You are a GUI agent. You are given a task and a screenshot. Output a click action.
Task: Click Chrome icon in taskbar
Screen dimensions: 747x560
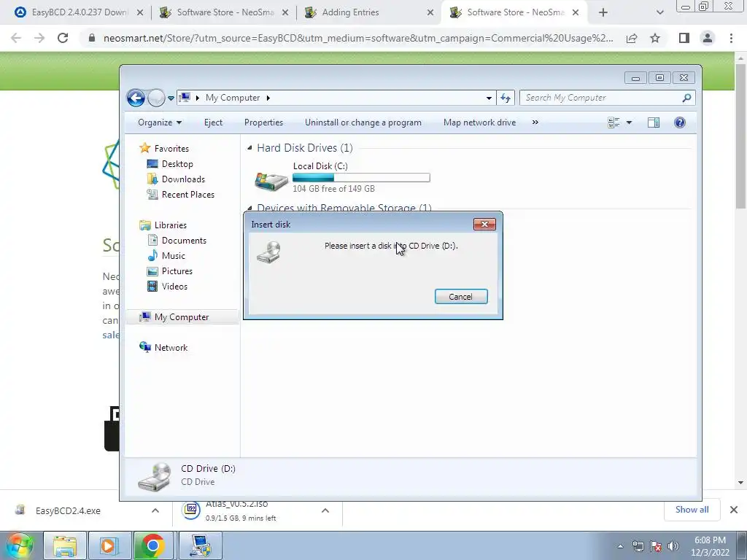click(x=153, y=545)
